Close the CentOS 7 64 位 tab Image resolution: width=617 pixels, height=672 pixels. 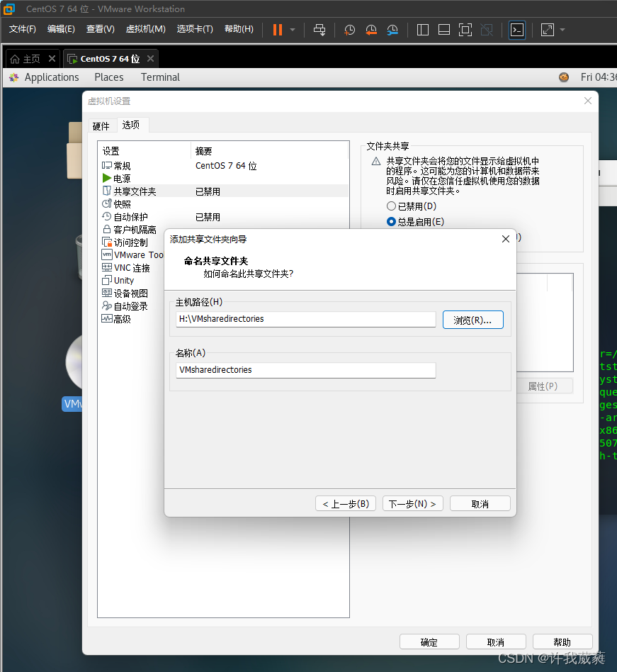pyautogui.click(x=150, y=58)
